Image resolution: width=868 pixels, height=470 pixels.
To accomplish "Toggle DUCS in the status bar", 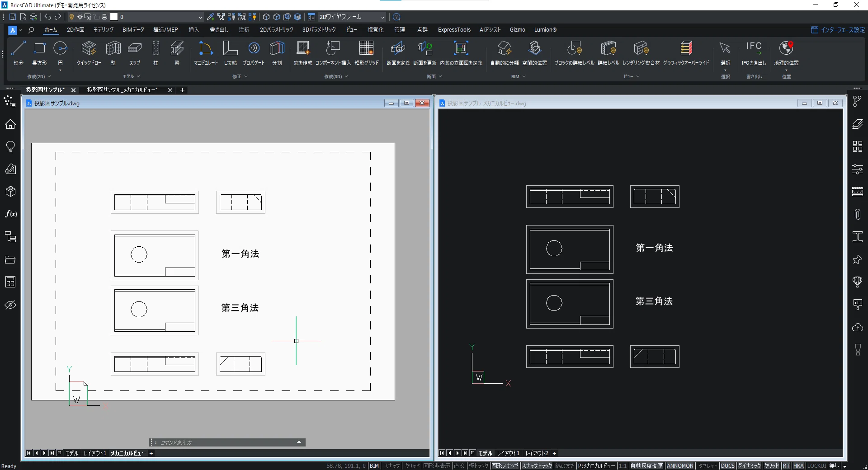I will pyautogui.click(x=727, y=466).
